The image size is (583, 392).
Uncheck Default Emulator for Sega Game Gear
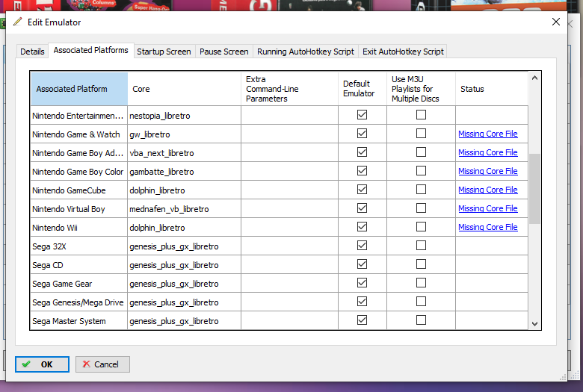pos(363,283)
